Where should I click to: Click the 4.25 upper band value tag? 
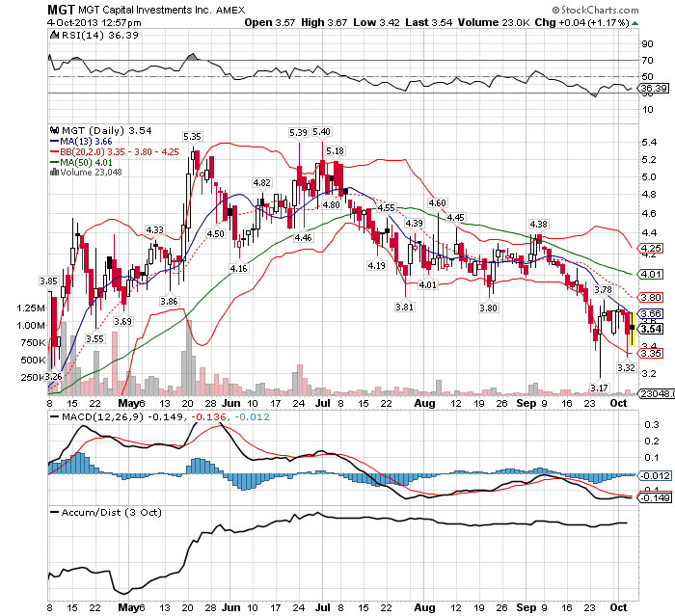point(651,249)
